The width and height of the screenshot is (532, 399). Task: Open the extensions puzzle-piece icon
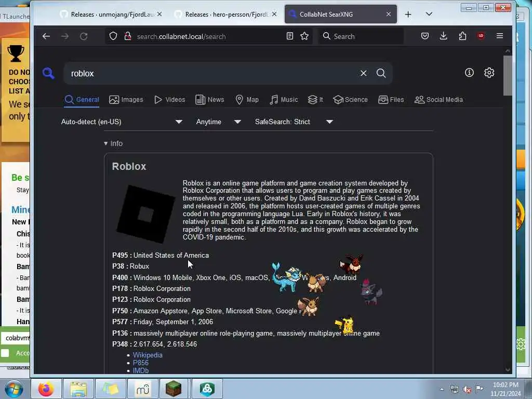pyautogui.click(x=462, y=36)
